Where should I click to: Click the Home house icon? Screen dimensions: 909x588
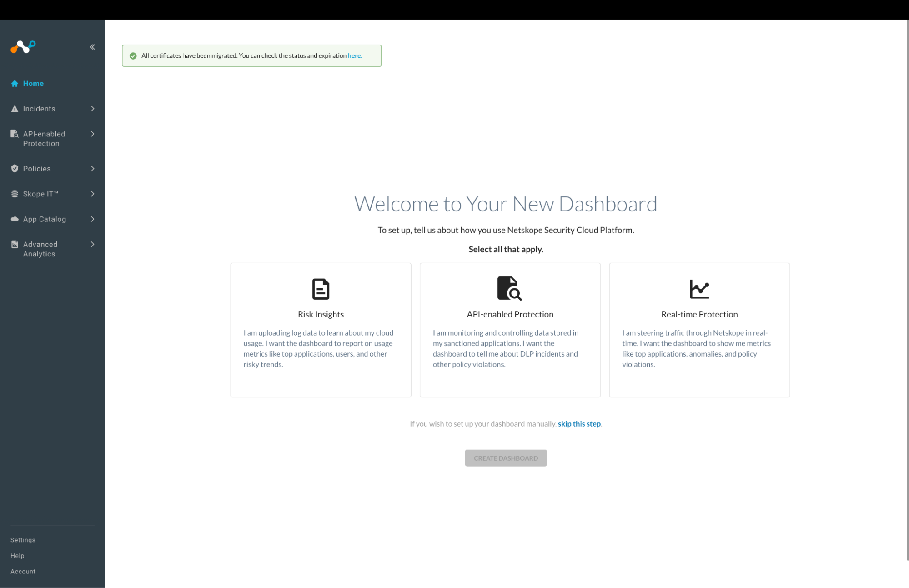(x=15, y=84)
